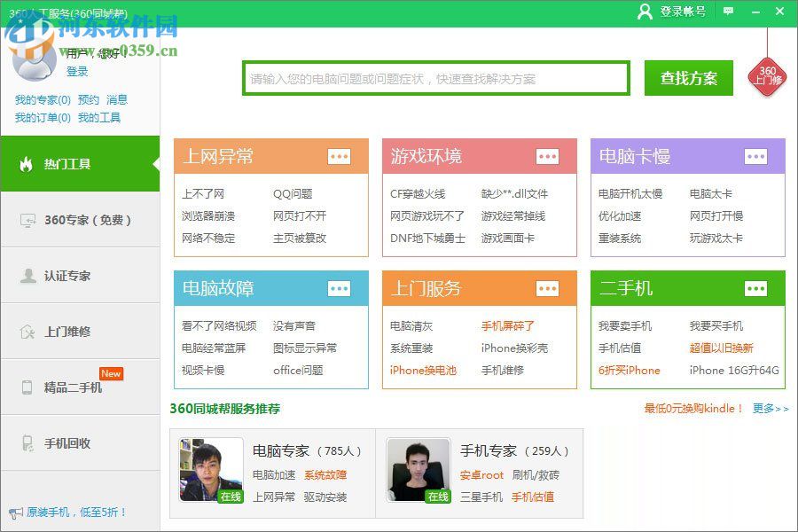This screenshot has height=532, width=798.
Task: Click the problem search input field
Action: (434, 77)
